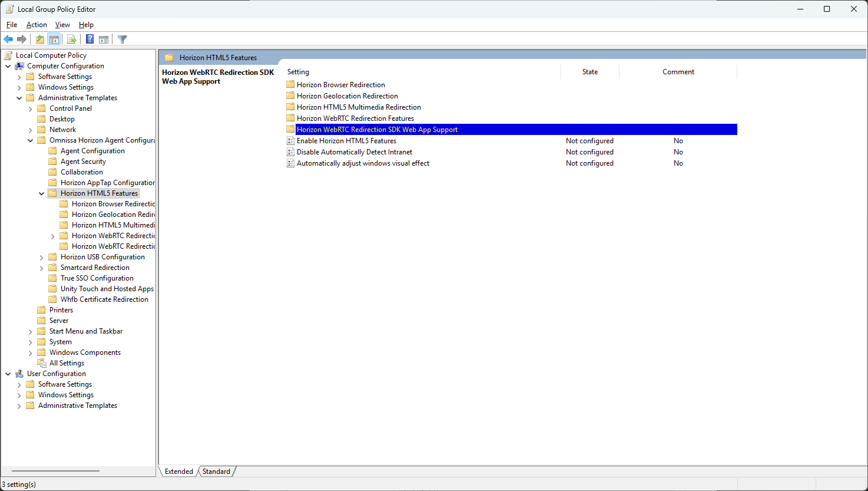Expand the Horizon USB Configuration node
This screenshot has height=491, width=868.
42,257
